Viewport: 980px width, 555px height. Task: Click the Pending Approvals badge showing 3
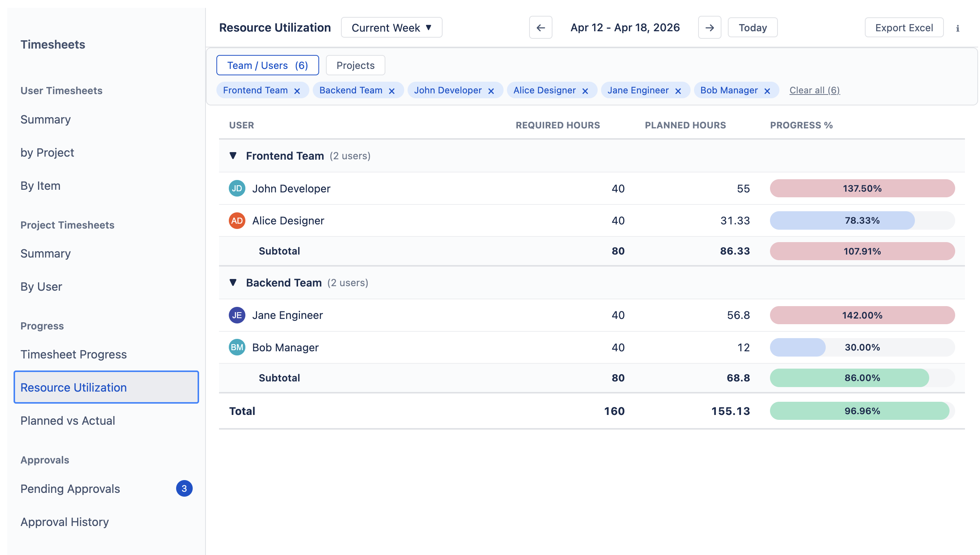click(184, 488)
